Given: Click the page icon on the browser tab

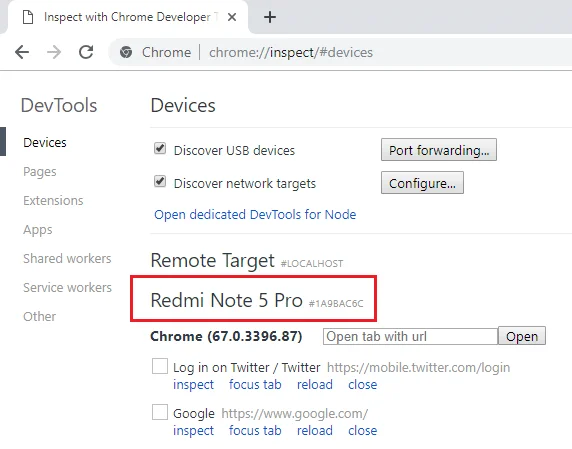Looking at the screenshot, I should coord(28,17).
